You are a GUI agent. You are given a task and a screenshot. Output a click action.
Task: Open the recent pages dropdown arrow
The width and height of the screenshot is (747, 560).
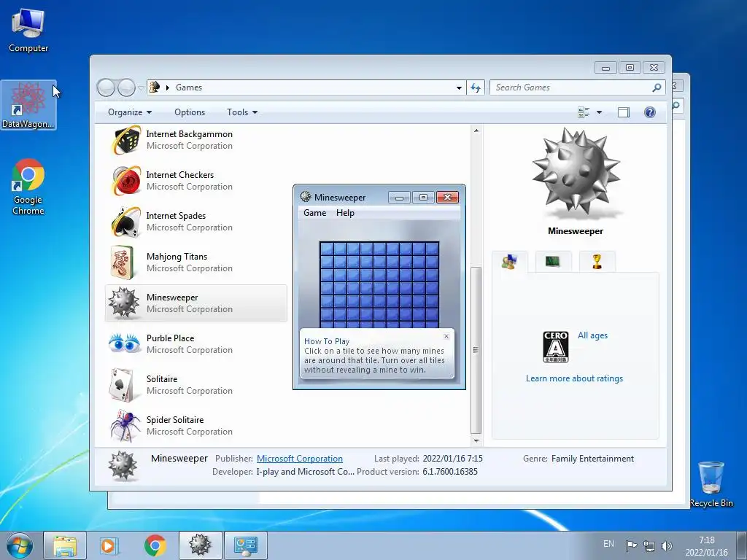coord(141,87)
